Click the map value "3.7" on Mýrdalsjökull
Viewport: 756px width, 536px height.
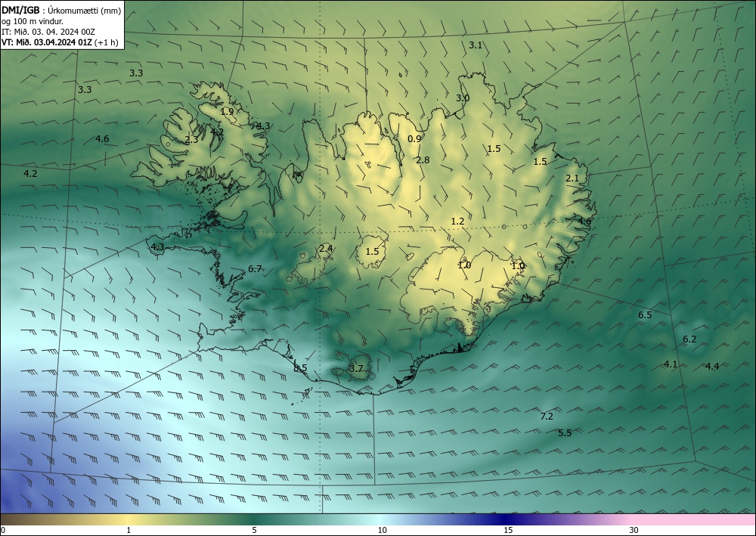pos(356,369)
